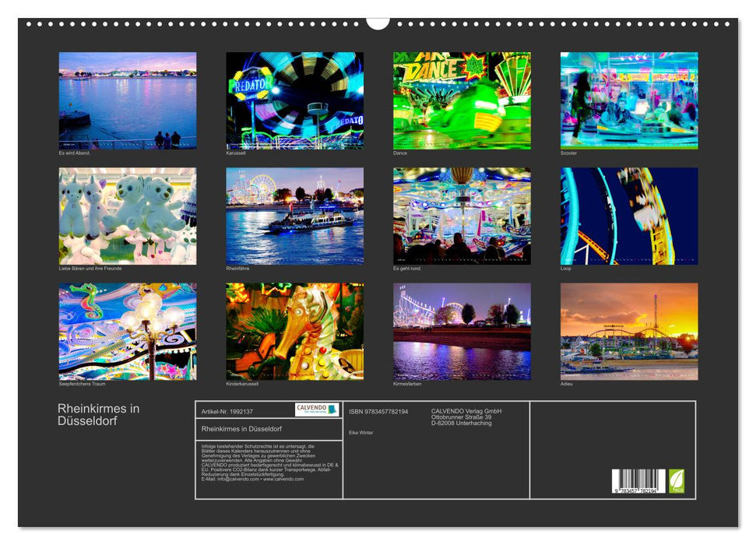Click the CALVENDO publisher logo
The height and width of the screenshot is (545, 756).
[311, 408]
